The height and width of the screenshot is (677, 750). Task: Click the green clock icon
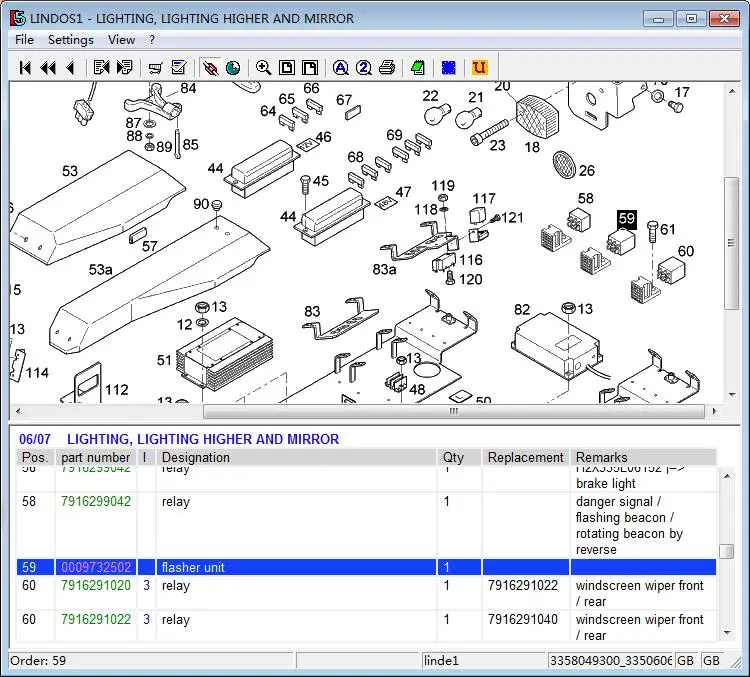point(233,68)
